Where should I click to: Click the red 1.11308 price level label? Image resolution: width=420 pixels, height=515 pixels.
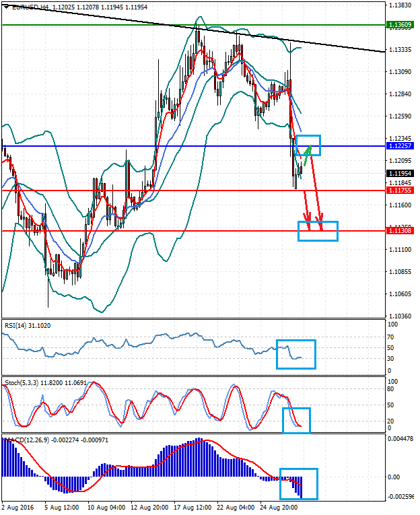pyautogui.click(x=400, y=231)
